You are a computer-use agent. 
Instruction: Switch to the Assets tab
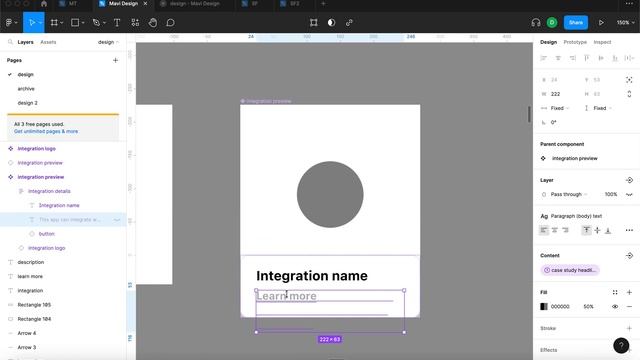tap(48, 42)
